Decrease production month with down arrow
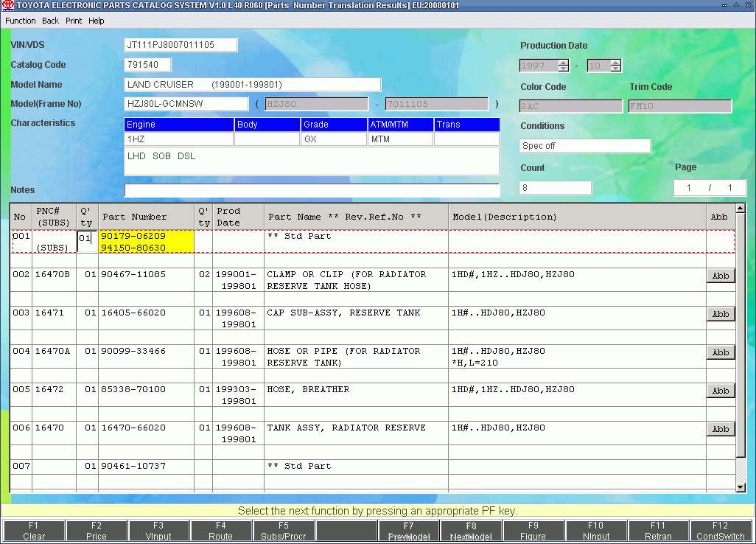 click(616, 69)
